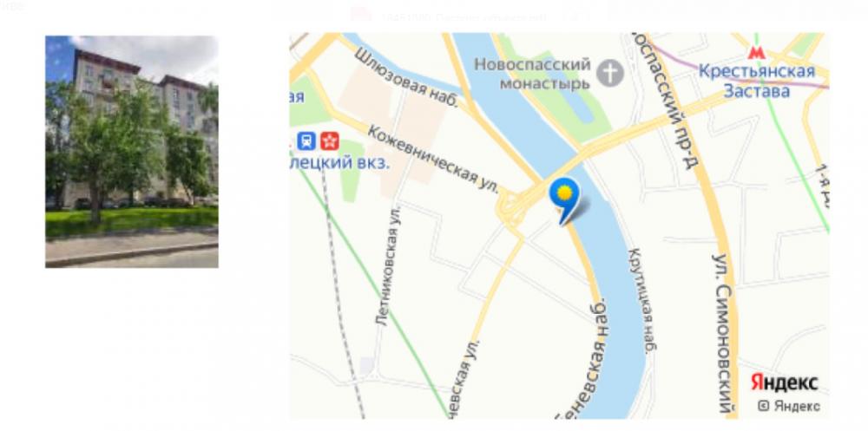The height and width of the screenshot is (431, 868).
Task: Click the red star metro icon
Action: (x=329, y=141)
